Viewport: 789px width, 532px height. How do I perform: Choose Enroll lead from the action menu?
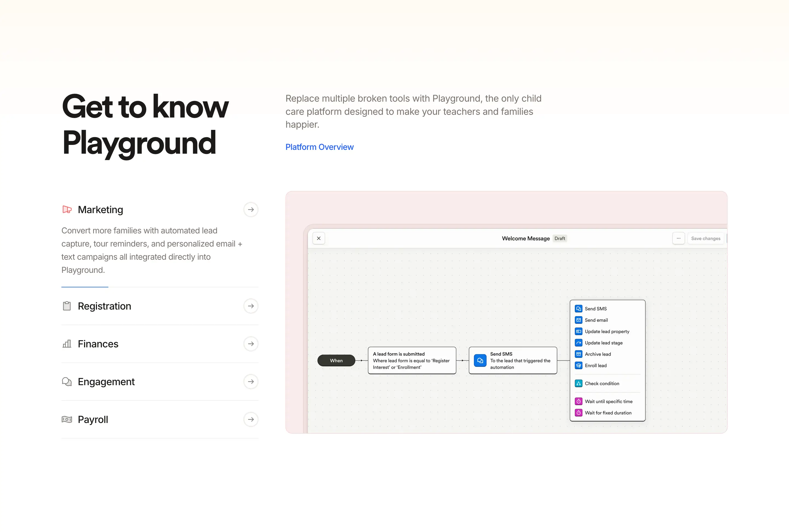tap(607, 365)
